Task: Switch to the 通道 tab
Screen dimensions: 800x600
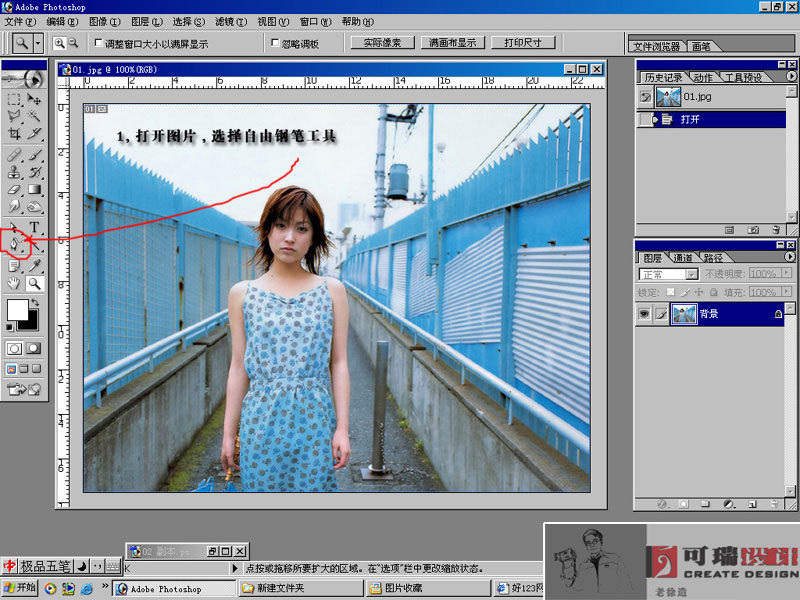Action: [683, 257]
